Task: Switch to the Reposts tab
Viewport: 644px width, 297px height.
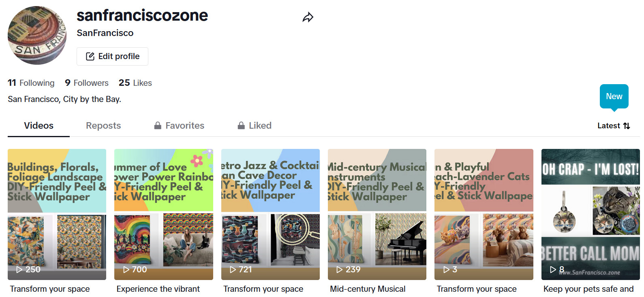Action: [x=103, y=125]
